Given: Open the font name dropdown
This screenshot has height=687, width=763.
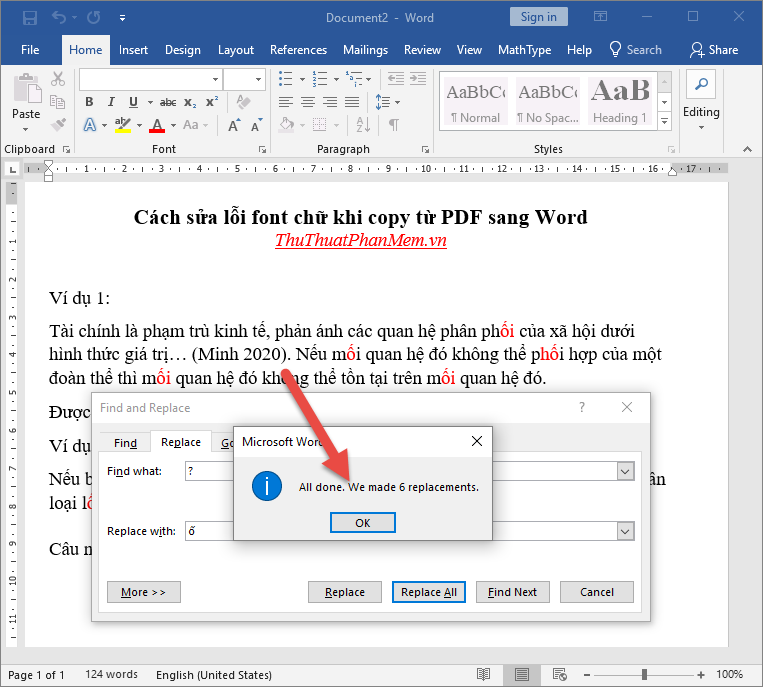Looking at the screenshot, I should click(215, 79).
